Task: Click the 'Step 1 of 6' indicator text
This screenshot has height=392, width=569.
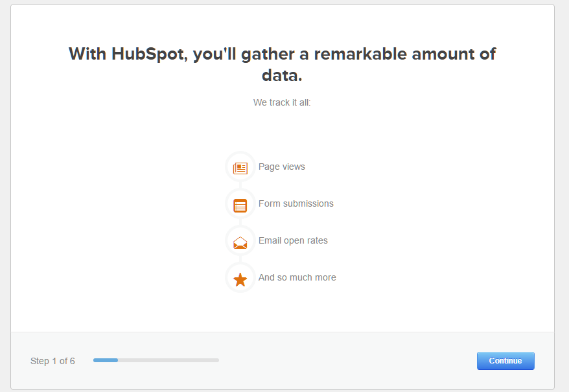Action: tap(52, 361)
